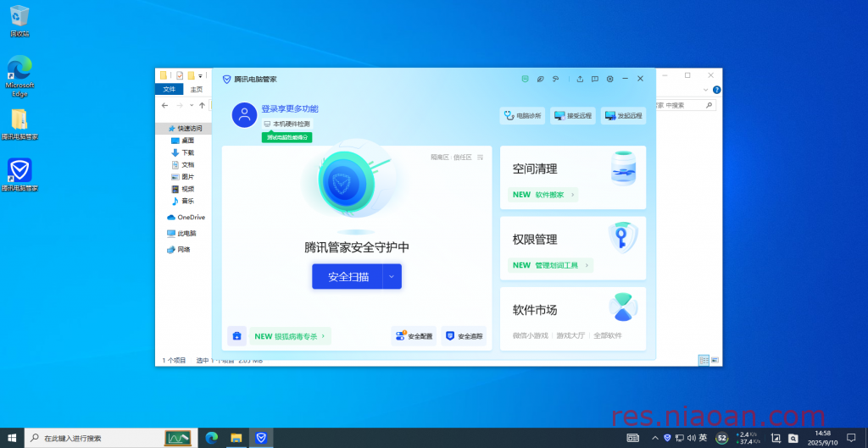Click the blue help icon in File Explorer
The image size is (868, 448).
716,90
